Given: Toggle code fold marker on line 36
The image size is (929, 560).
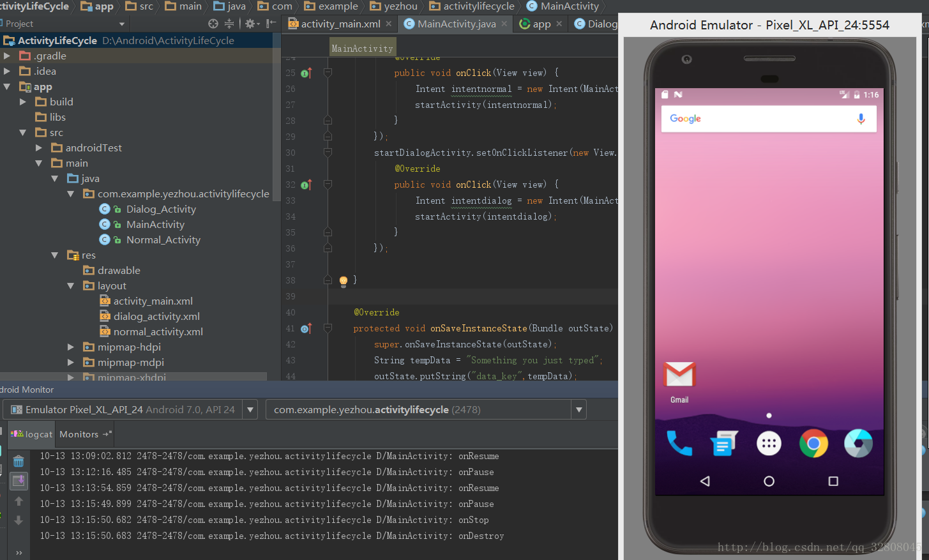Looking at the screenshot, I should (328, 248).
